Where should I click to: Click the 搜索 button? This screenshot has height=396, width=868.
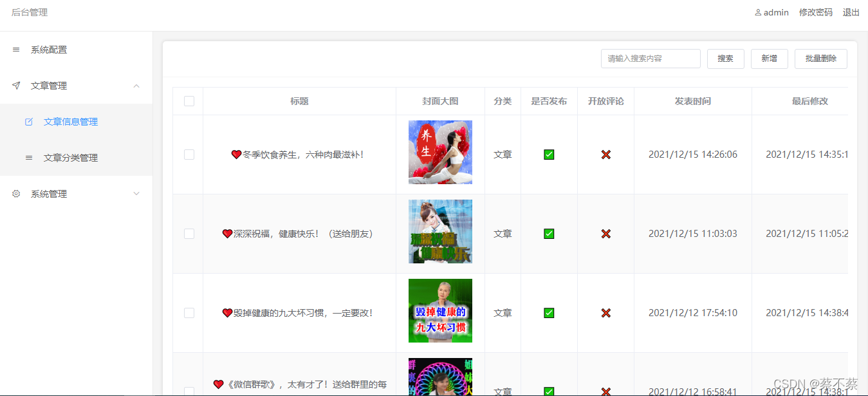pos(726,59)
